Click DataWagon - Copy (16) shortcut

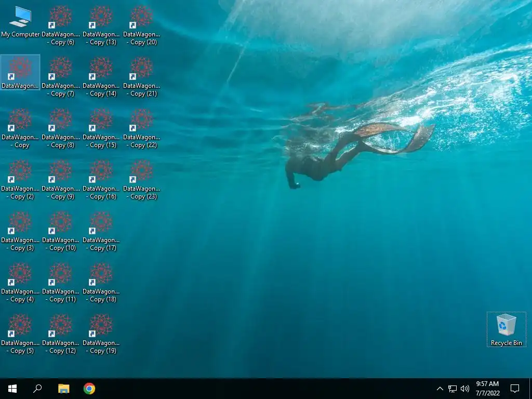(101, 180)
